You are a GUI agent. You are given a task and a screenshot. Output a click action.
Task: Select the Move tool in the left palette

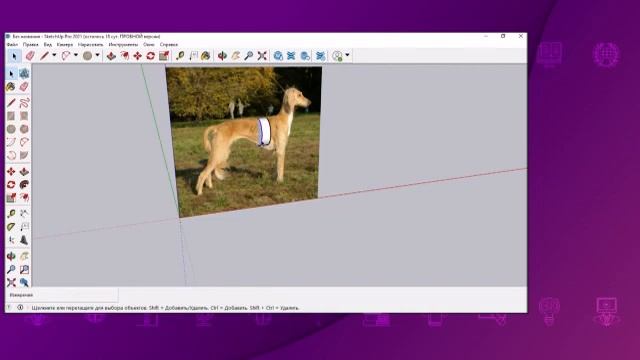(x=11, y=171)
